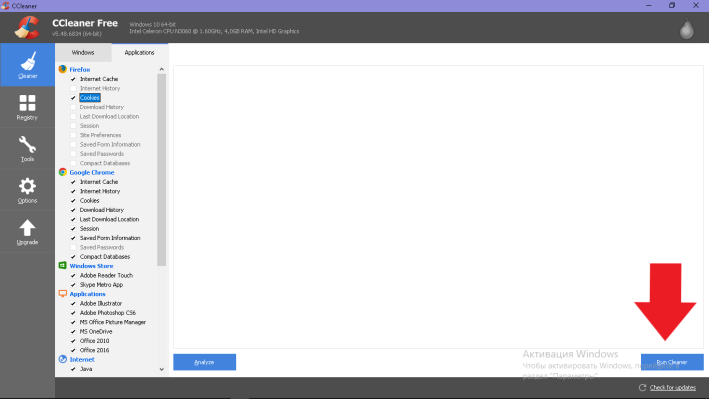Check Google Chrome Saved Passwords
The height and width of the screenshot is (399, 709).
tap(73, 247)
